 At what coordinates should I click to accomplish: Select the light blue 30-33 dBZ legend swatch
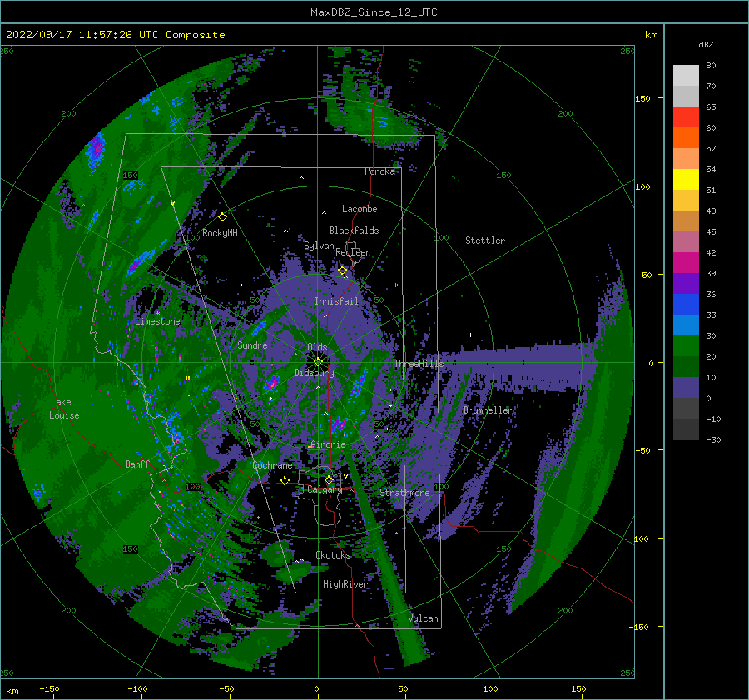(x=686, y=325)
